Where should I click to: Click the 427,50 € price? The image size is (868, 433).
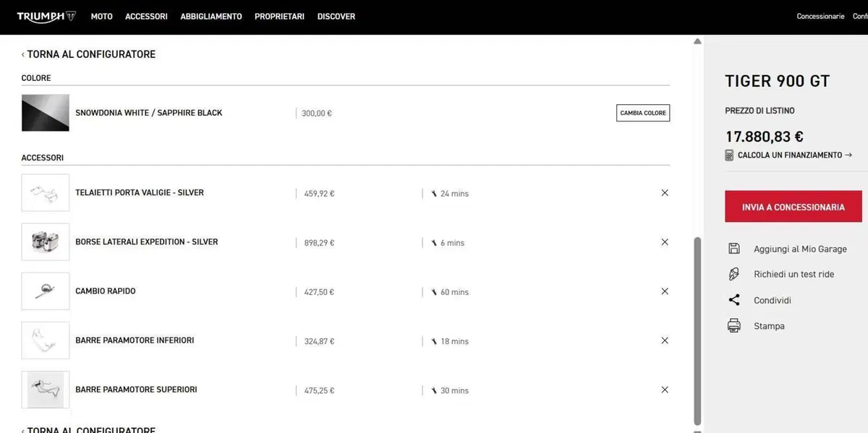coord(319,292)
